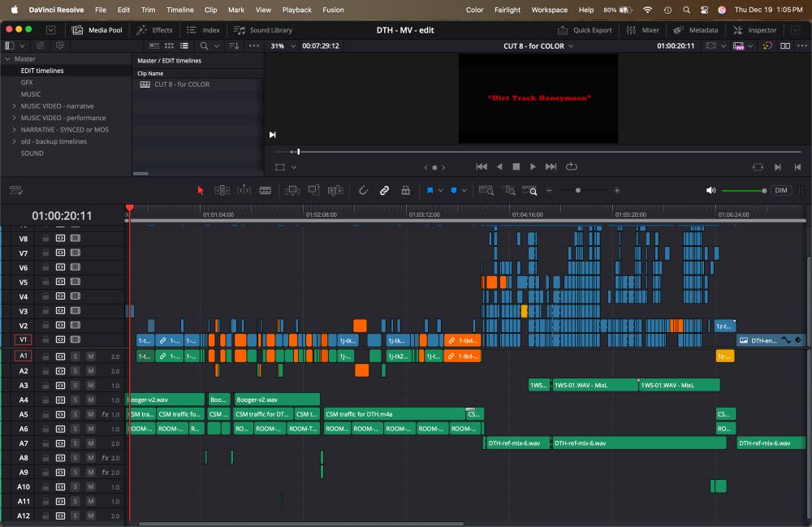Click Detail Zoom icon
This screenshot has width=812, height=527.
point(510,191)
